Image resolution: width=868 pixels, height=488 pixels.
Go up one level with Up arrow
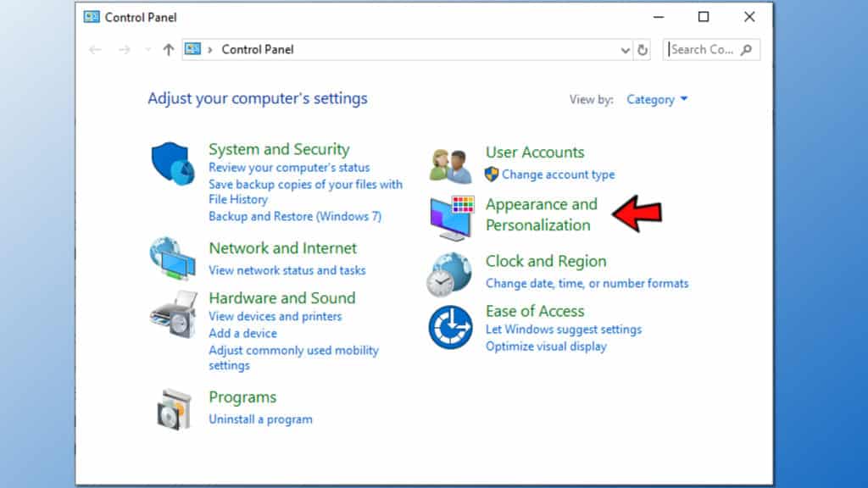(x=168, y=50)
